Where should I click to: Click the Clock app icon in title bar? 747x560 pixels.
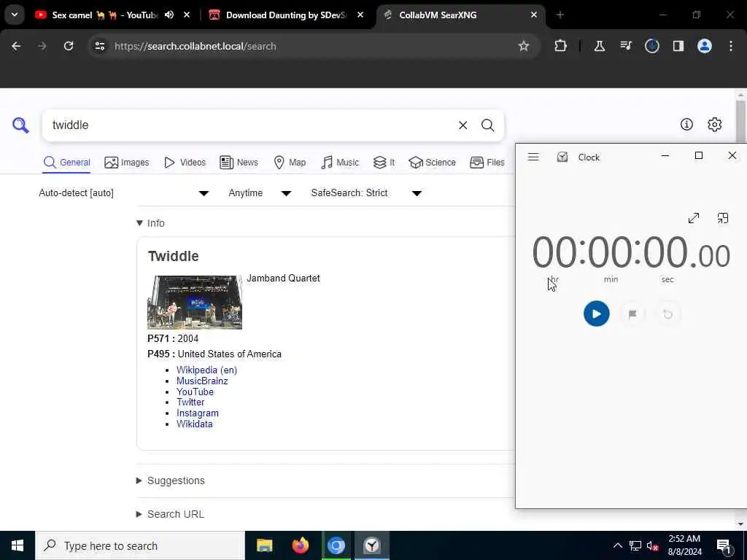point(562,157)
